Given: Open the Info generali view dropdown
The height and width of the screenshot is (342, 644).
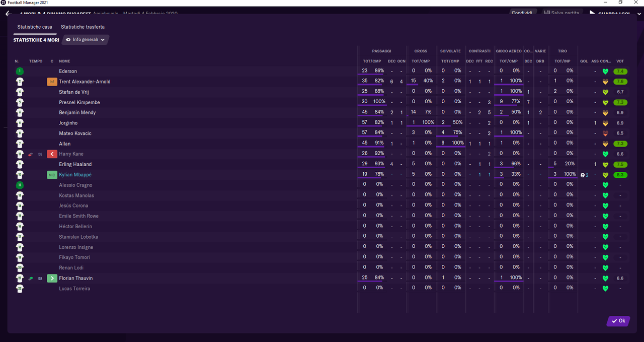Looking at the screenshot, I should click(x=86, y=39).
